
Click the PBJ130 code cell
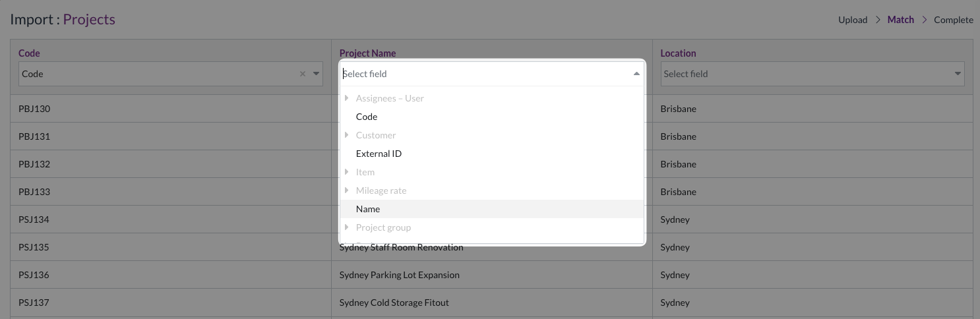(x=34, y=109)
